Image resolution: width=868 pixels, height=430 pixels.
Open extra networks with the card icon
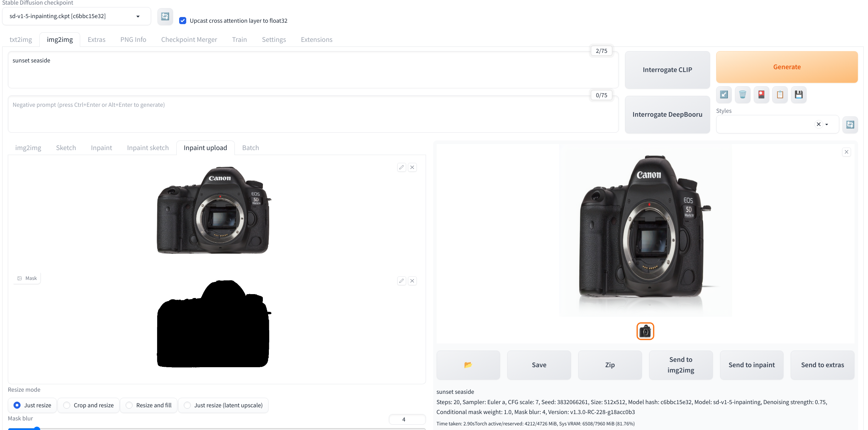click(x=761, y=94)
